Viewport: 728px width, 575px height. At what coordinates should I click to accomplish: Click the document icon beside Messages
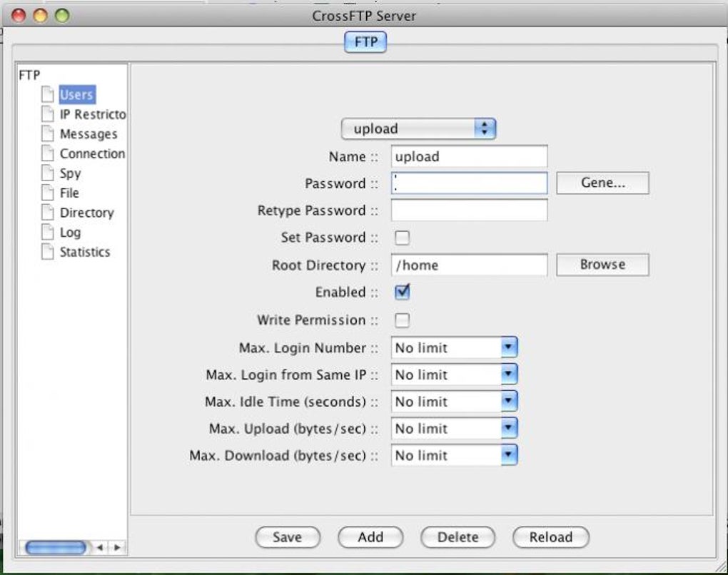(x=47, y=133)
